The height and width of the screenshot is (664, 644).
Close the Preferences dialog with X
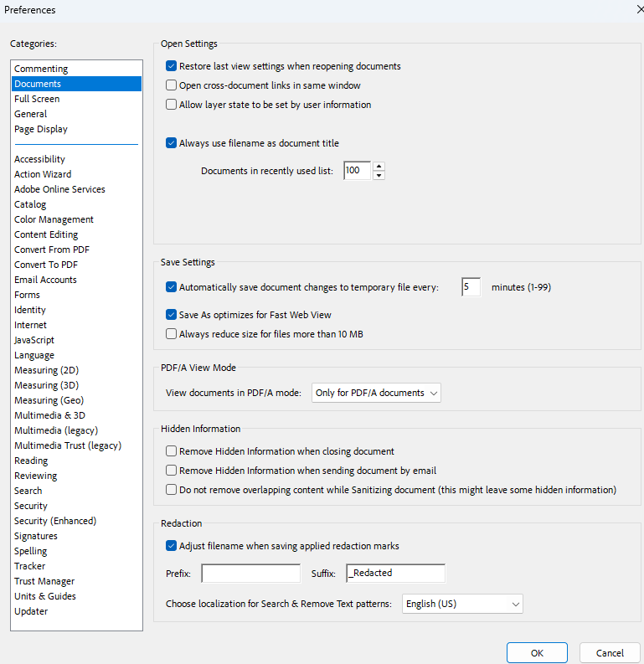(x=640, y=9)
